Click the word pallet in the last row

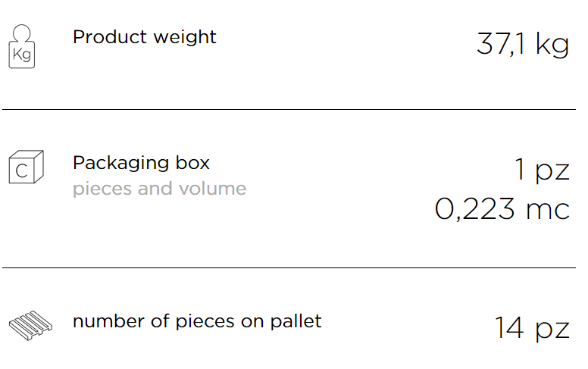point(296,321)
